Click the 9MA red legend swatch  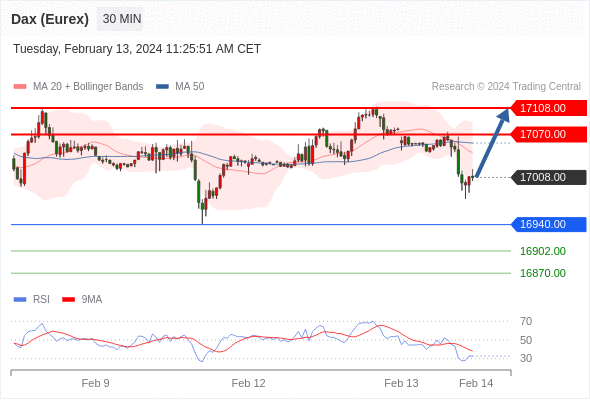(68, 300)
